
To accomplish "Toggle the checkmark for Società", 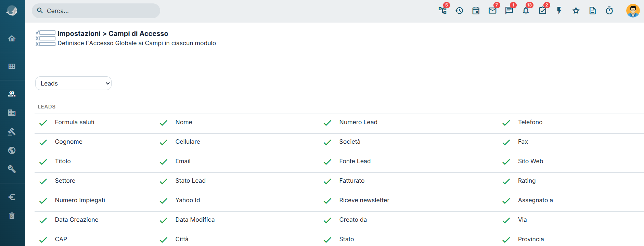I will point(327,142).
